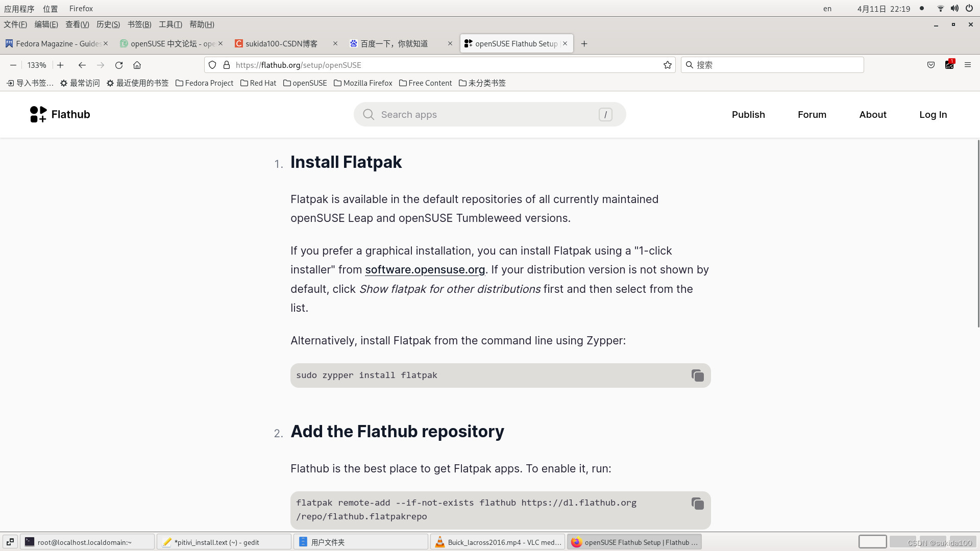Open the Publish page
The image size is (980, 551).
pyautogui.click(x=748, y=115)
